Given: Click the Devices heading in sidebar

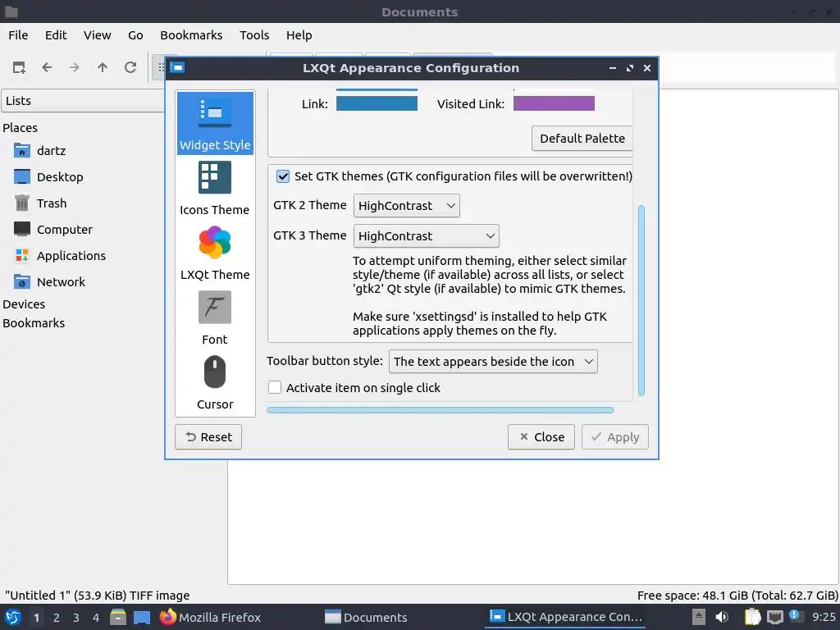Looking at the screenshot, I should click(24, 304).
